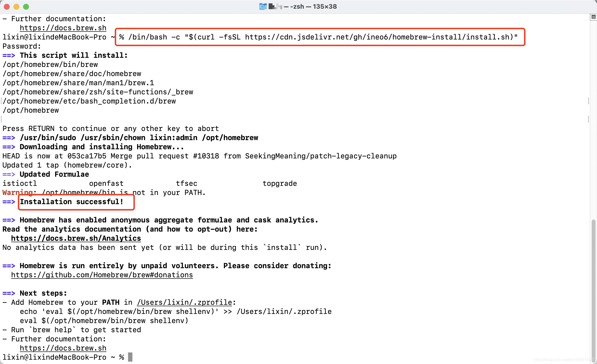Click the '/opt/homebrew/share/doc/homebrew' line
The image size is (597, 364).
pyautogui.click(x=72, y=74)
